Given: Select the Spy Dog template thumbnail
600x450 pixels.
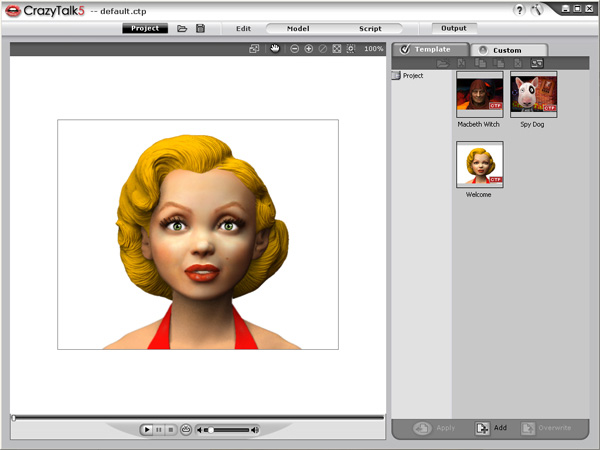Looking at the screenshot, I should [533, 95].
